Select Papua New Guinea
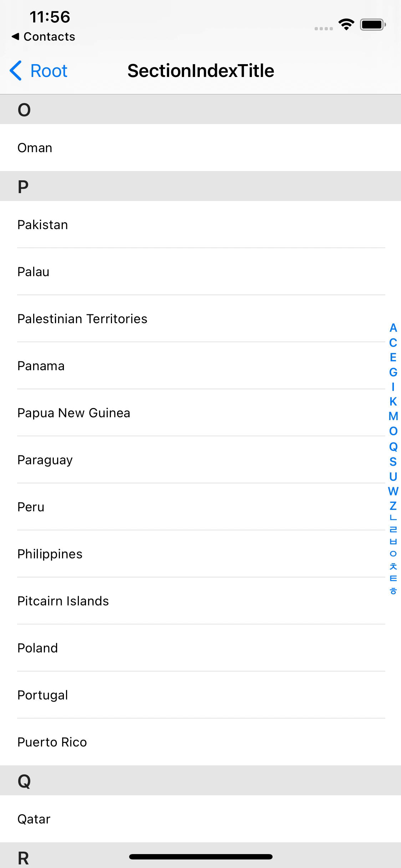 pyautogui.click(x=200, y=413)
